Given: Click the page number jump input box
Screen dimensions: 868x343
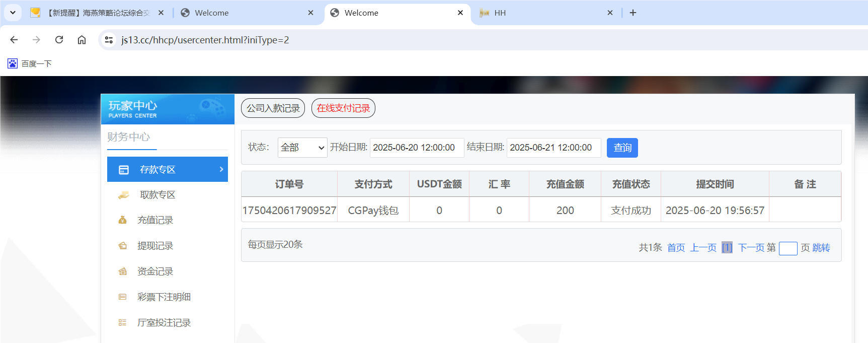Looking at the screenshot, I should pyautogui.click(x=788, y=248).
